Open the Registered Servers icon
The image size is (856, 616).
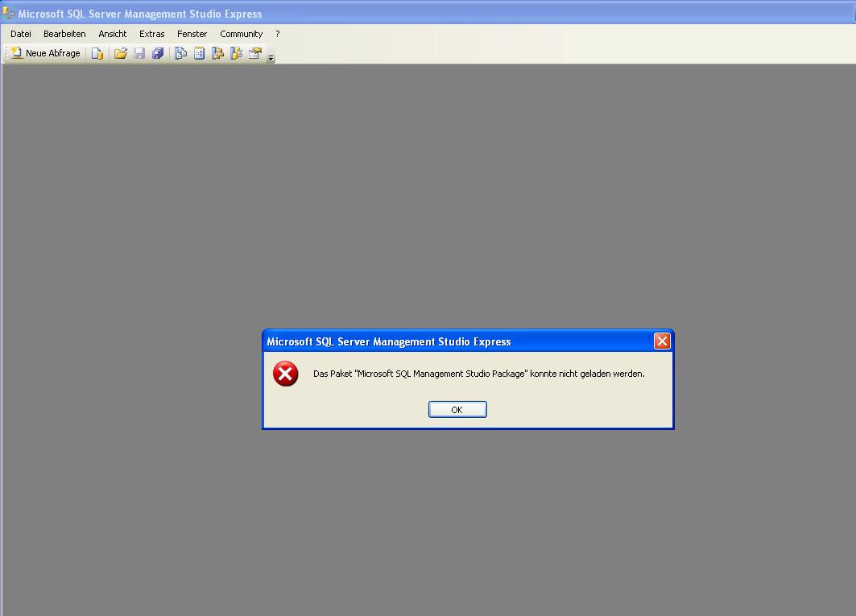pyautogui.click(x=180, y=53)
